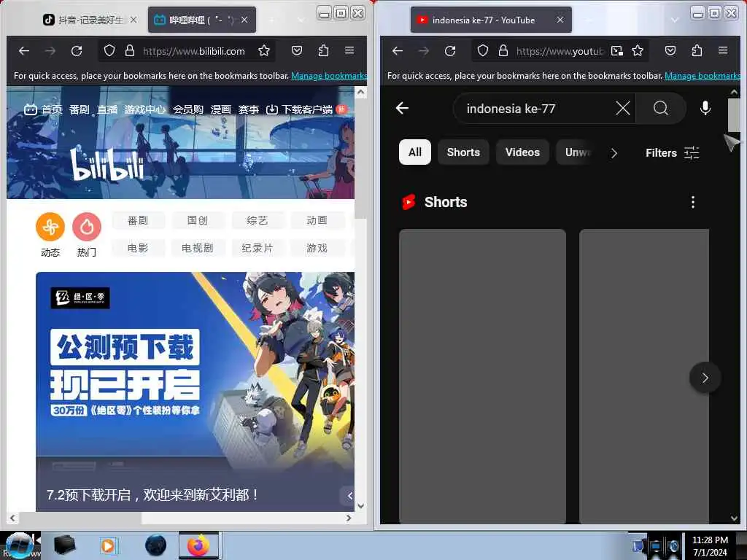The width and height of the screenshot is (747, 560).
Task: Reload the YouTube page
Action: 450,50
